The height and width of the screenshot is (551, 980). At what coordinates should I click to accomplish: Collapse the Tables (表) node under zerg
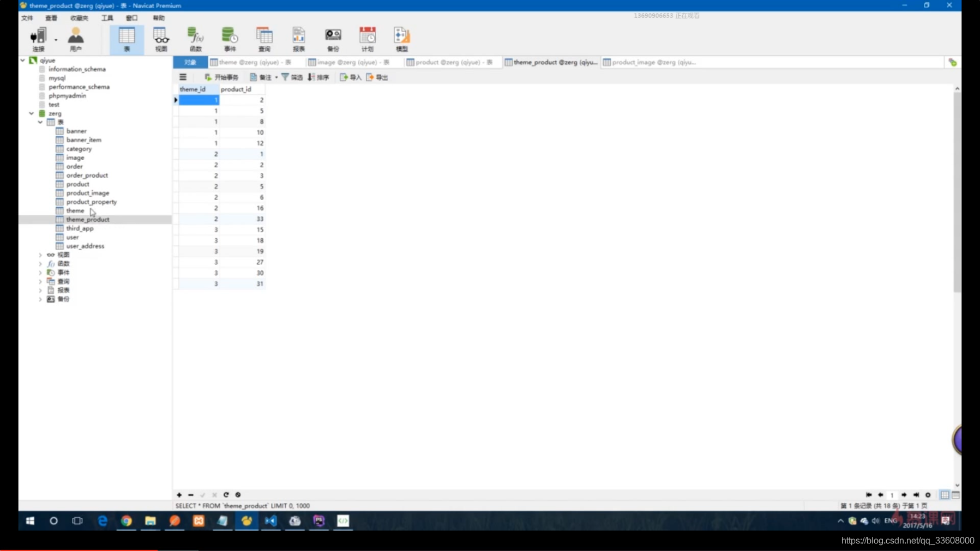40,122
